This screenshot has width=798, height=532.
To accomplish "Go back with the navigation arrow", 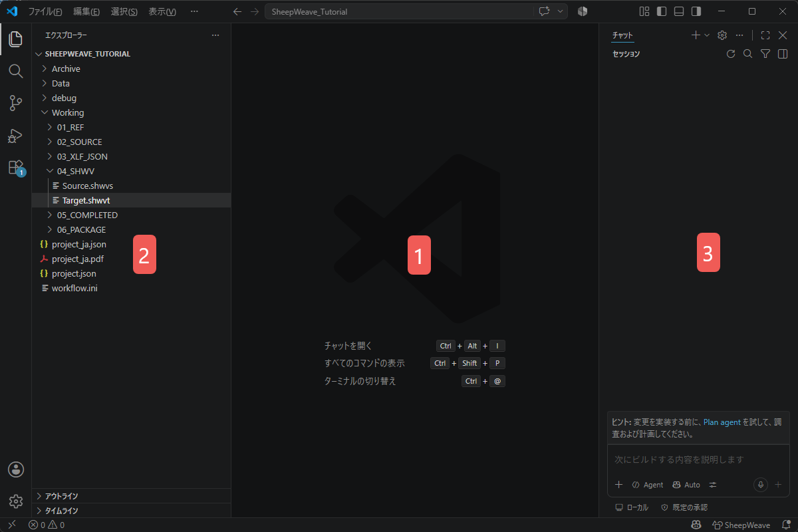I will click(237, 11).
